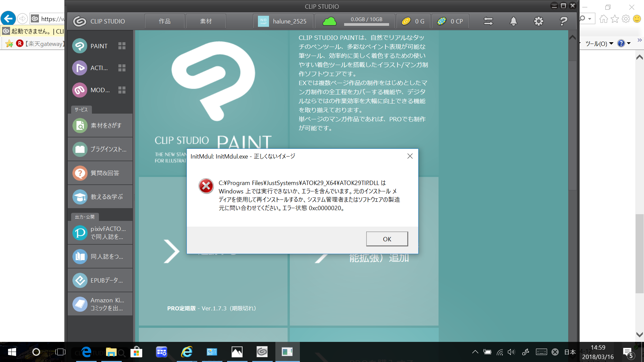Open settings gear in CLIP STUDIO header
The width and height of the screenshot is (644, 362).
click(x=538, y=21)
